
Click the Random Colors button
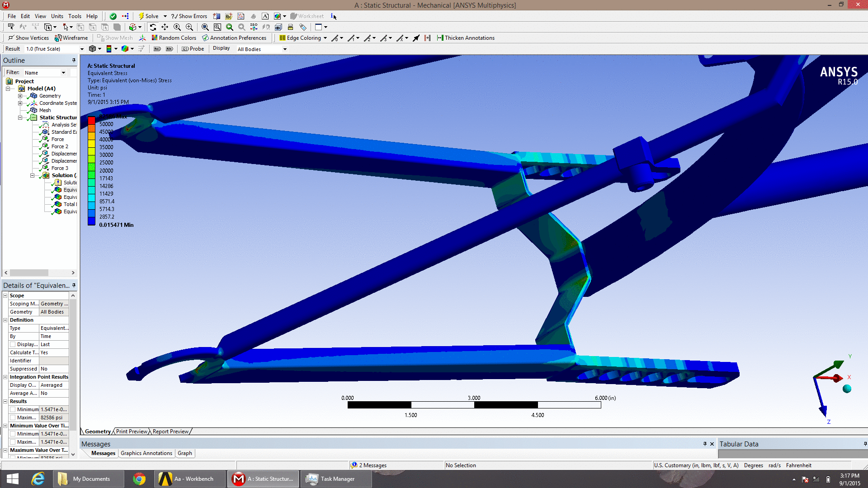(174, 38)
